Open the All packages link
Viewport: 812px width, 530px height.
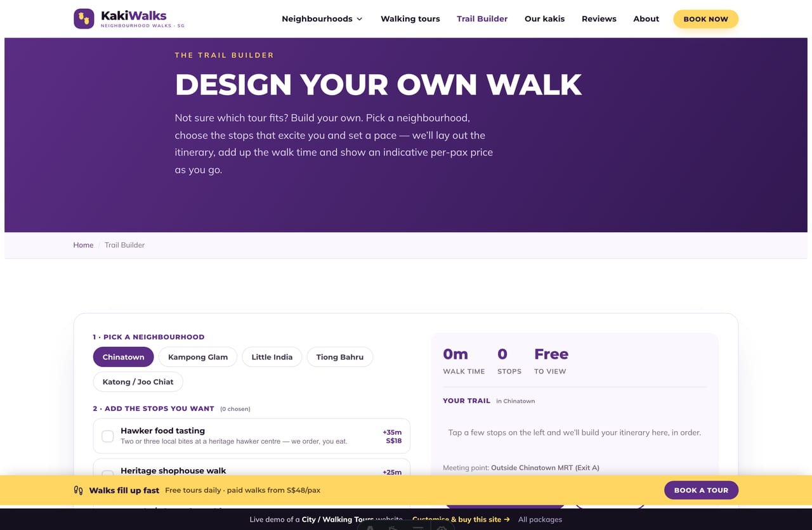point(540,519)
